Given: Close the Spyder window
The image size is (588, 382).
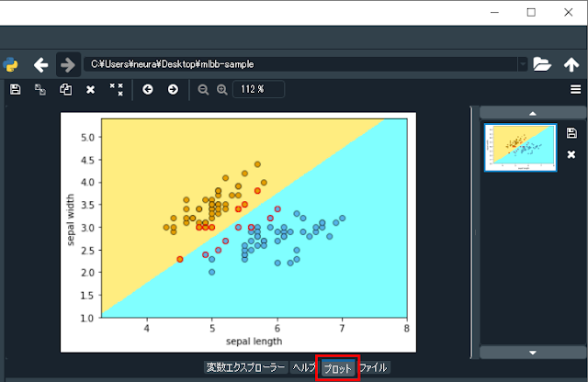Looking at the screenshot, I should click(568, 12).
